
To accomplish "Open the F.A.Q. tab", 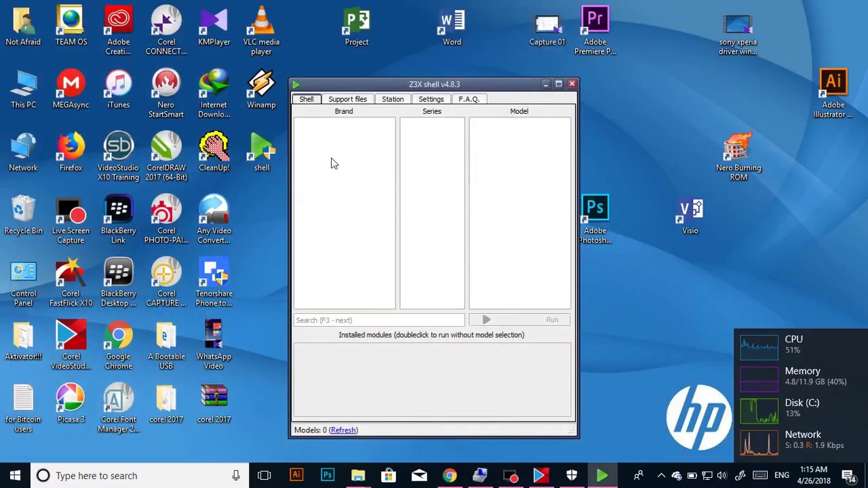I will click(469, 99).
